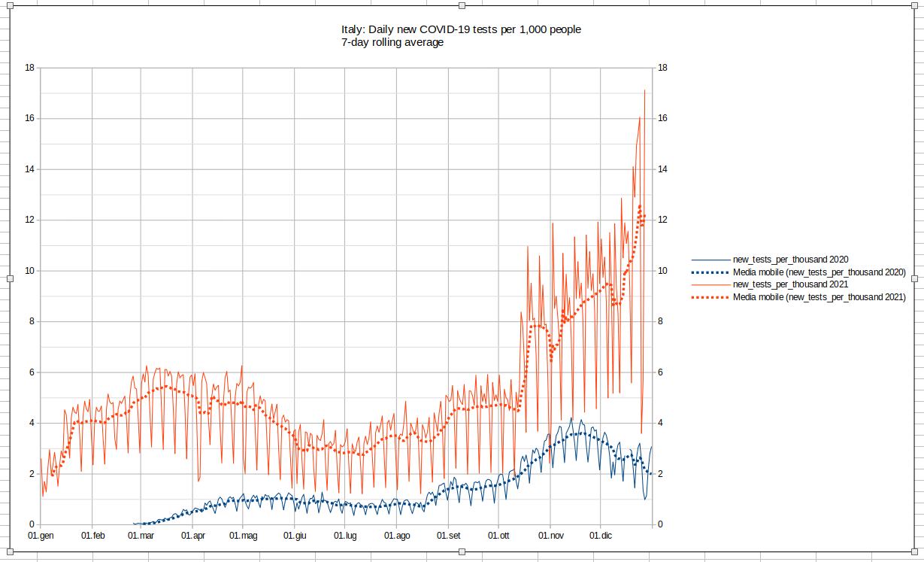
Task: Click the '01.nov' x-axis label
Action: (550, 536)
